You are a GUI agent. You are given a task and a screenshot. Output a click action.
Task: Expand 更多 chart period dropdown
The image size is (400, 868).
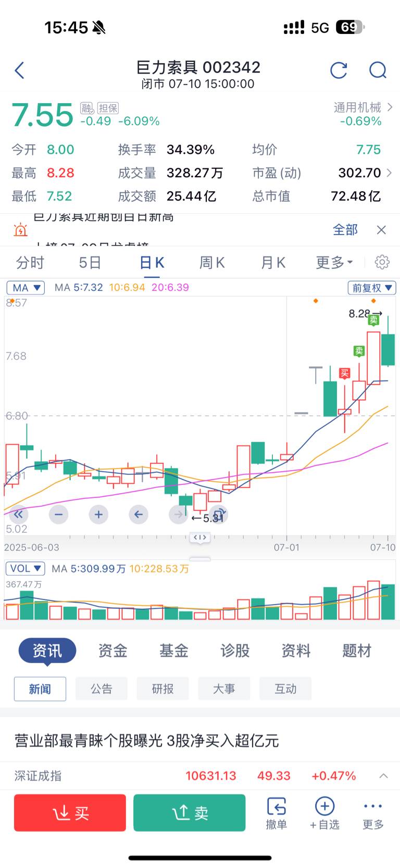tap(334, 262)
